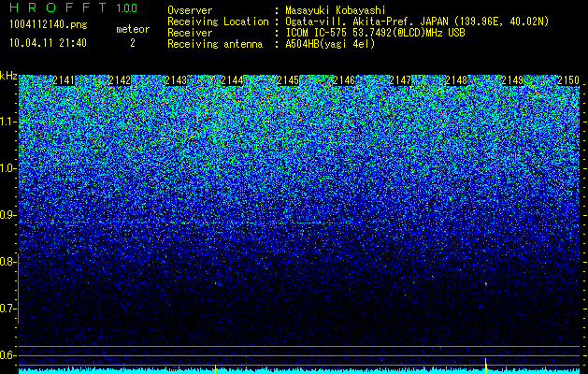Click the antenna A504HB(yagi 4el) text

330,44
